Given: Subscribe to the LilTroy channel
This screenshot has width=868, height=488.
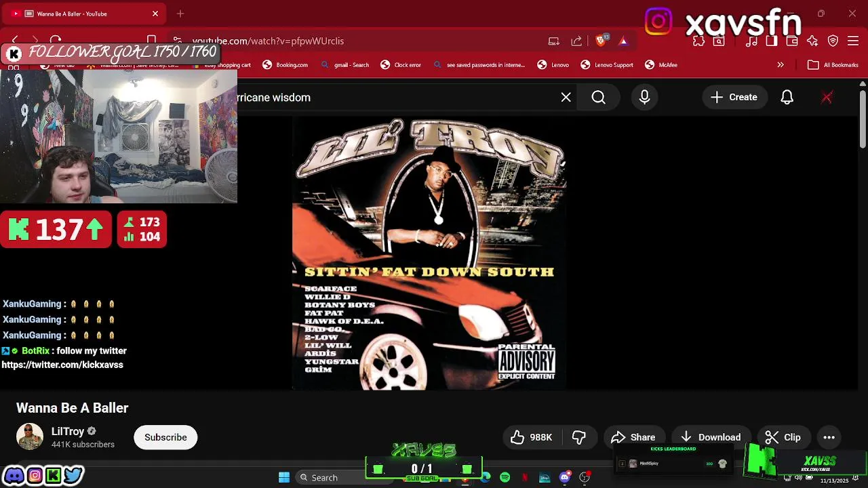Looking at the screenshot, I should click(x=165, y=437).
